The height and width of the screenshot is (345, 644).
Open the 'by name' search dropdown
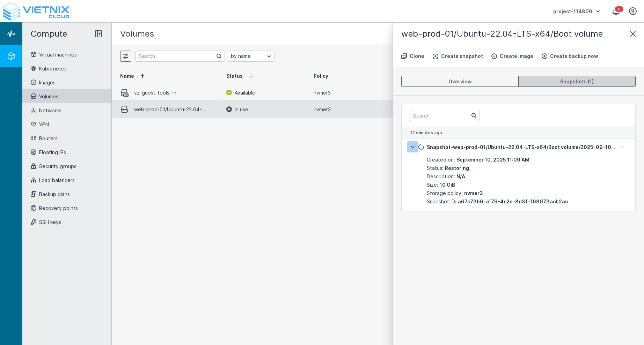click(251, 56)
